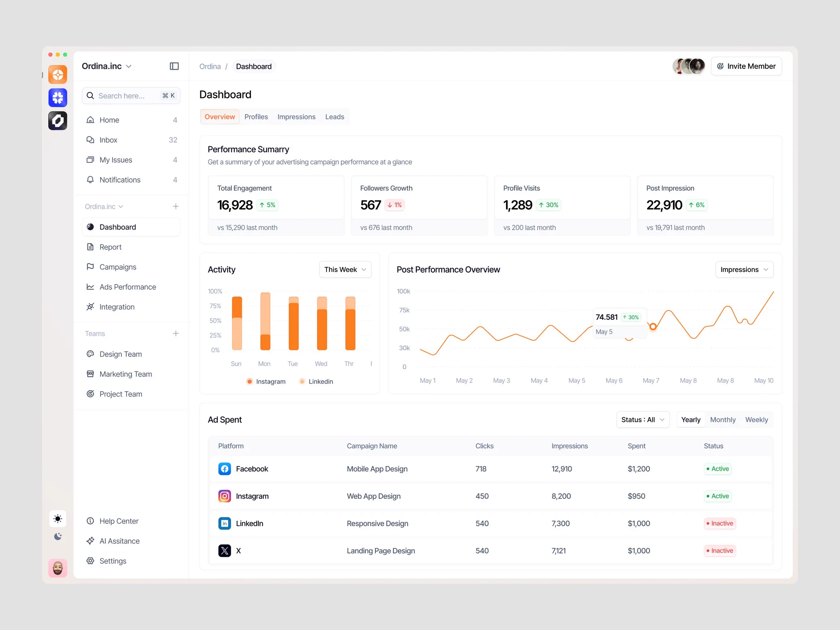
Task: Click the Total Engagement card
Action: [276, 205]
